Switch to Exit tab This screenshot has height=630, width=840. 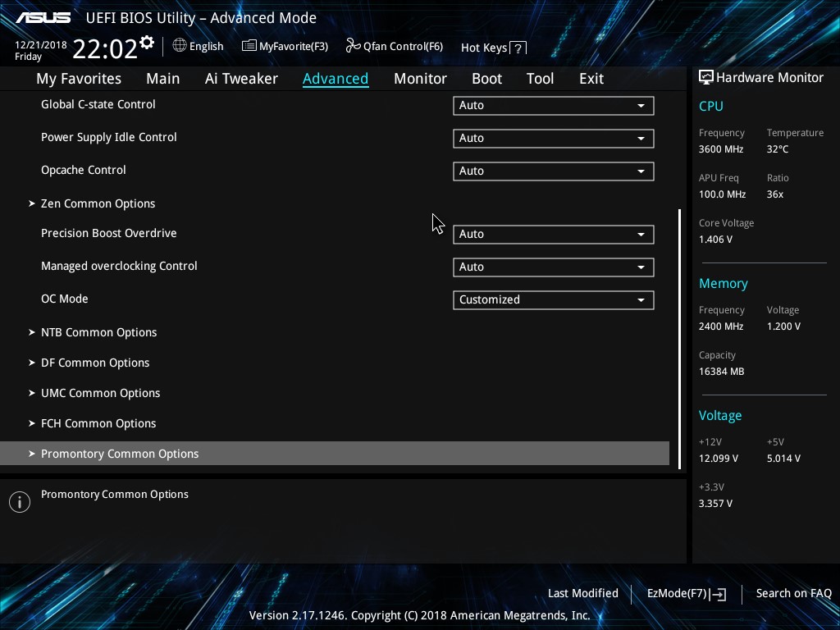(591, 79)
